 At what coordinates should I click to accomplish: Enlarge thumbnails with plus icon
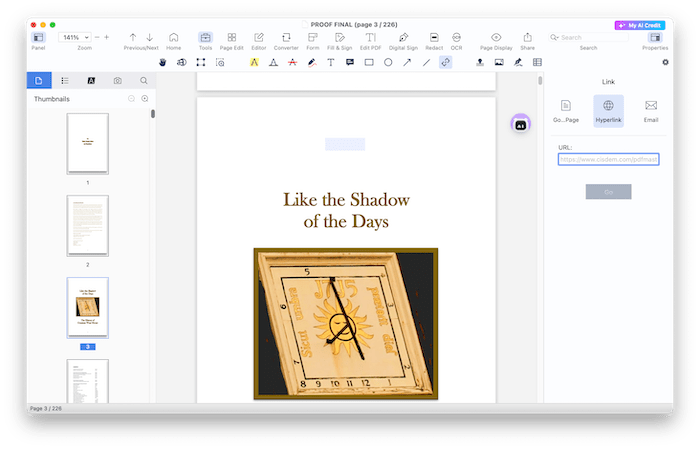pyautogui.click(x=145, y=99)
